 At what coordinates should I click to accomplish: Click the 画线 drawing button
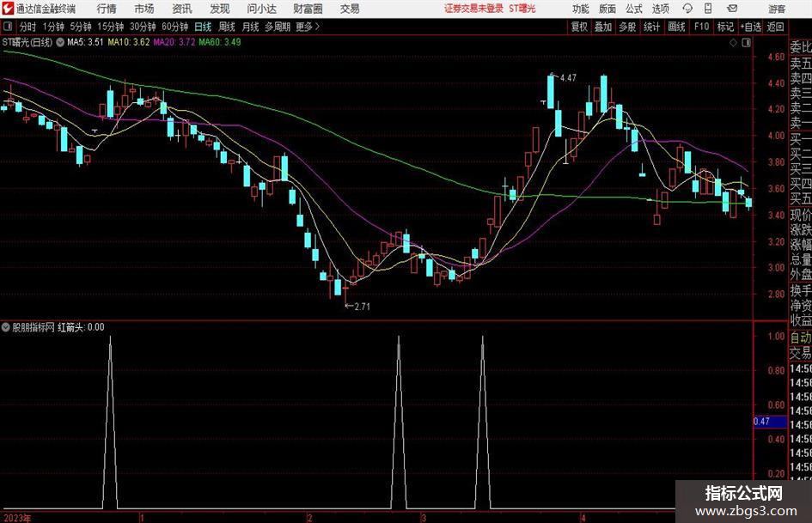pyautogui.click(x=676, y=27)
